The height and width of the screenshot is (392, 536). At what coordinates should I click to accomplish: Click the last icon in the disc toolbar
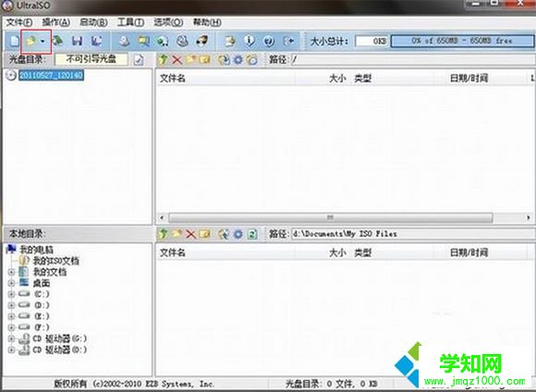click(252, 60)
